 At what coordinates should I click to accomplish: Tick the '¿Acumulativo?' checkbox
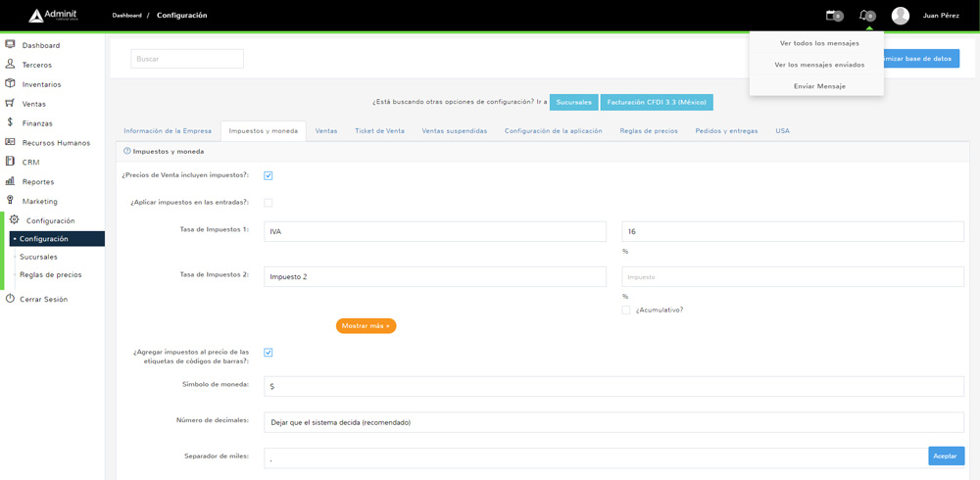click(x=626, y=310)
